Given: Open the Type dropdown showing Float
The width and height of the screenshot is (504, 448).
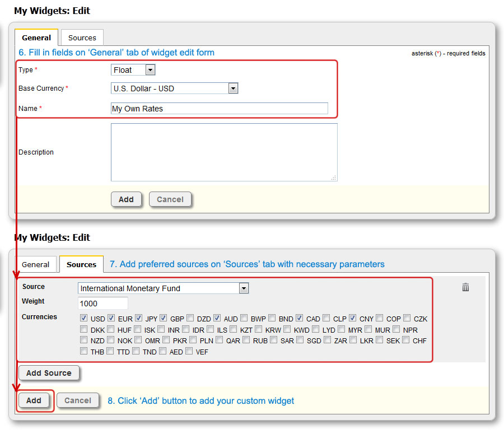Looking at the screenshot, I should tap(133, 70).
